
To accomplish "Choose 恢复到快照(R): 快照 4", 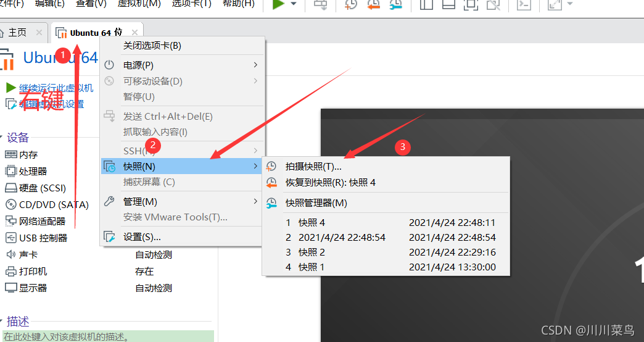I will [386, 183].
